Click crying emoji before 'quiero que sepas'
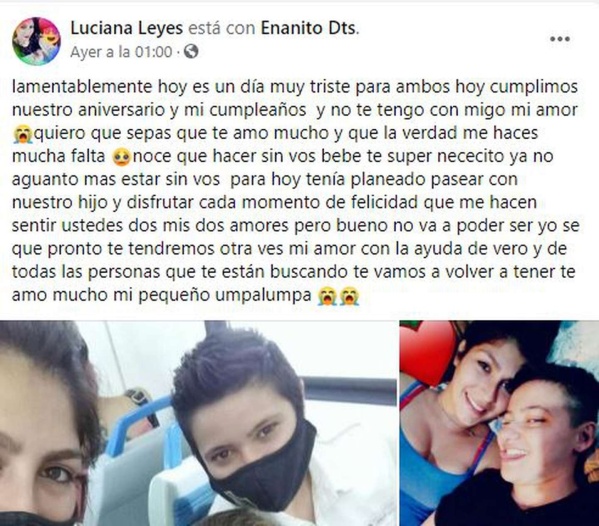599x526 pixels. pos(22,134)
